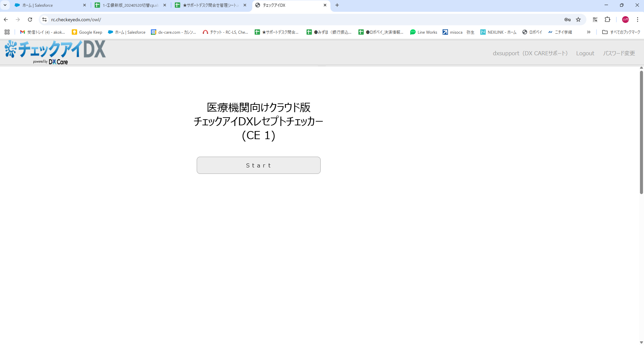
Task: Click the scrollbar down arrow
Action: pyautogui.click(x=641, y=342)
